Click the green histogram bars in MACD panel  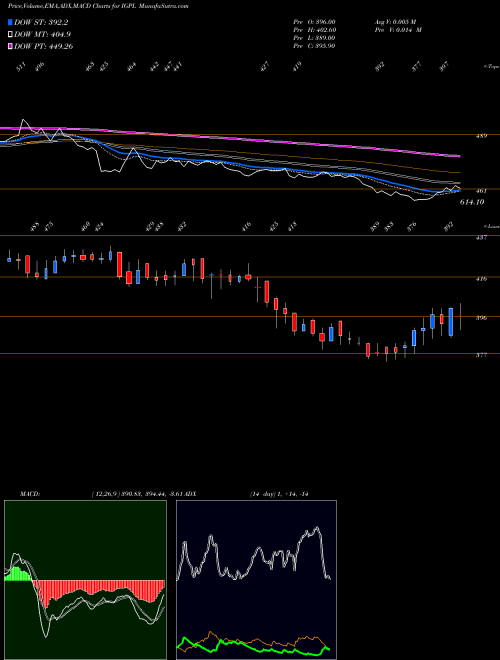click(x=18, y=574)
